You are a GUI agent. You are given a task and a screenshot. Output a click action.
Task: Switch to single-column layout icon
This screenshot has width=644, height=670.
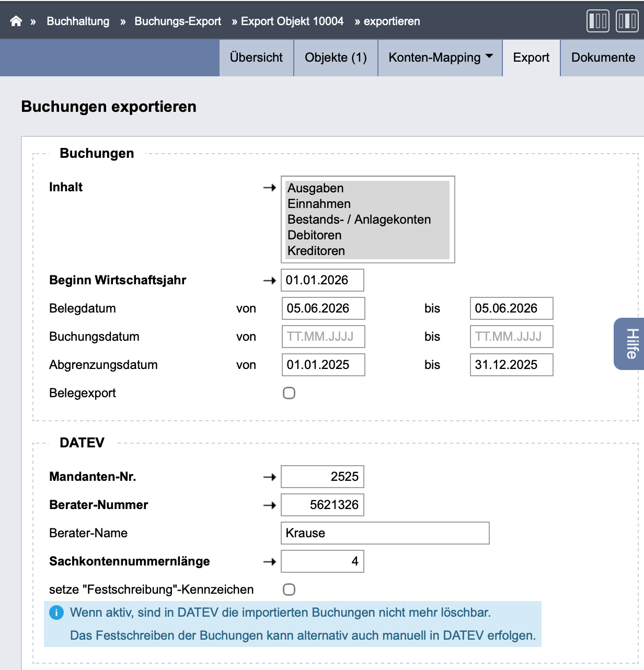pyautogui.click(x=598, y=21)
